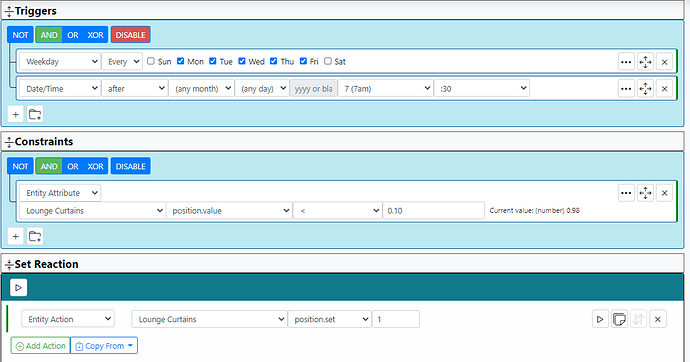This screenshot has height=362, width=690.
Task: Click move handle on Weekday trigger row
Action: pos(645,62)
